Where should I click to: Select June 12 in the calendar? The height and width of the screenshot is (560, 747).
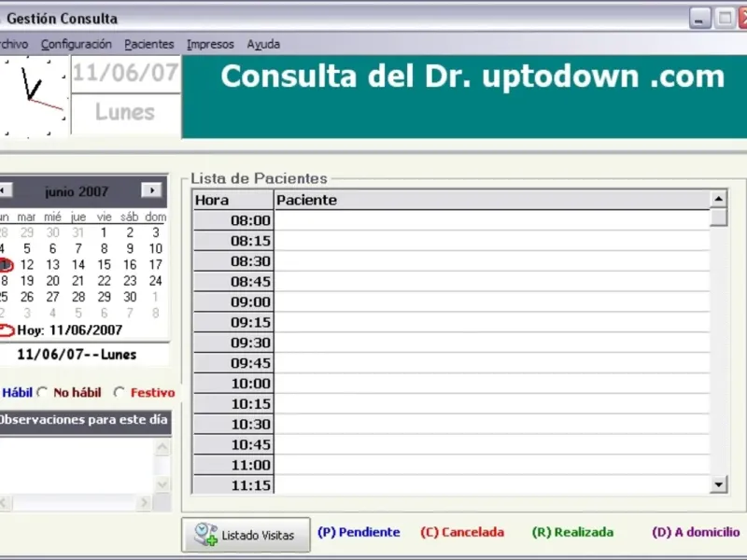(x=27, y=265)
